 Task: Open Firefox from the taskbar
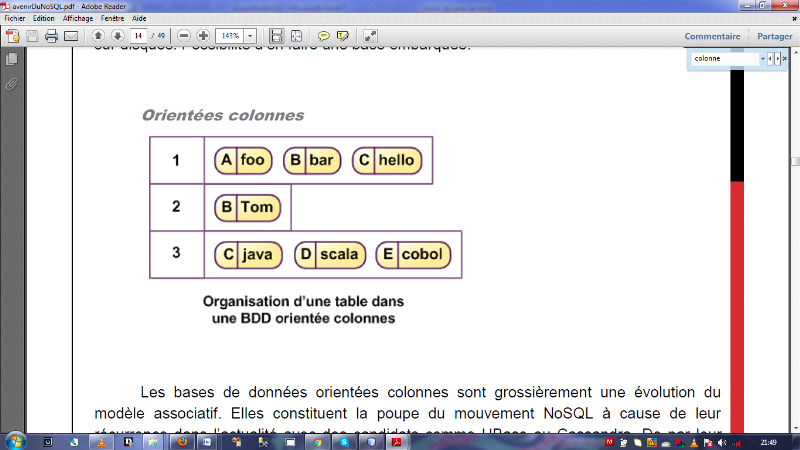[x=182, y=442]
